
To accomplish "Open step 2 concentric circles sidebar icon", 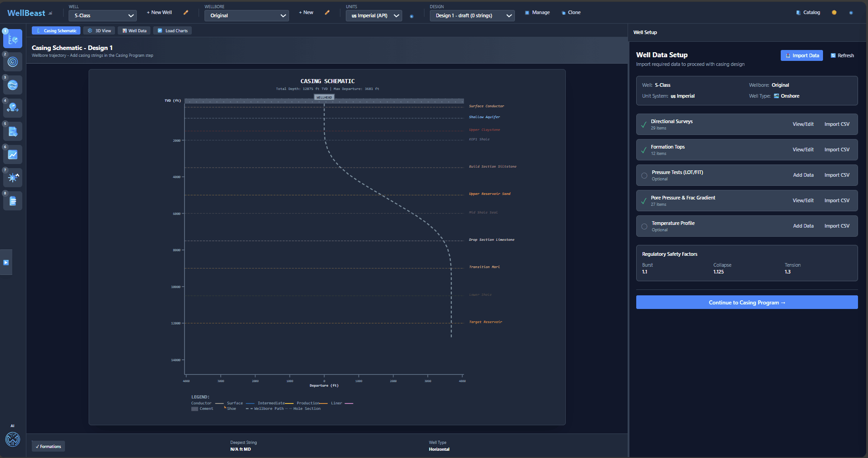I will point(13,62).
